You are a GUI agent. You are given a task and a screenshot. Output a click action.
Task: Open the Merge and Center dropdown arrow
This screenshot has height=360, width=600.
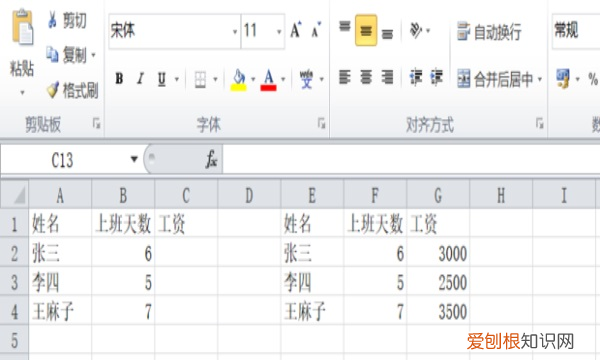click(x=540, y=80)
